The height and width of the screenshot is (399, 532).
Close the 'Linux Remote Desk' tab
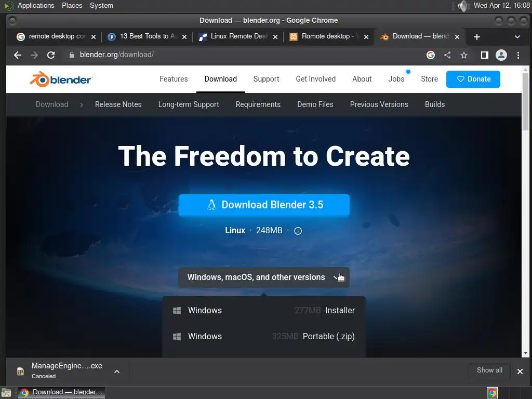[275, 37]
